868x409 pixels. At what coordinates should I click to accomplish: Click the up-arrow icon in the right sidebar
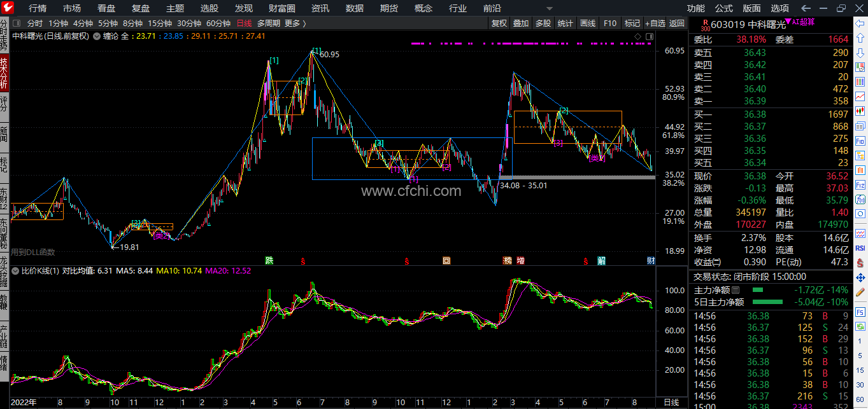[x=860, y=38]
